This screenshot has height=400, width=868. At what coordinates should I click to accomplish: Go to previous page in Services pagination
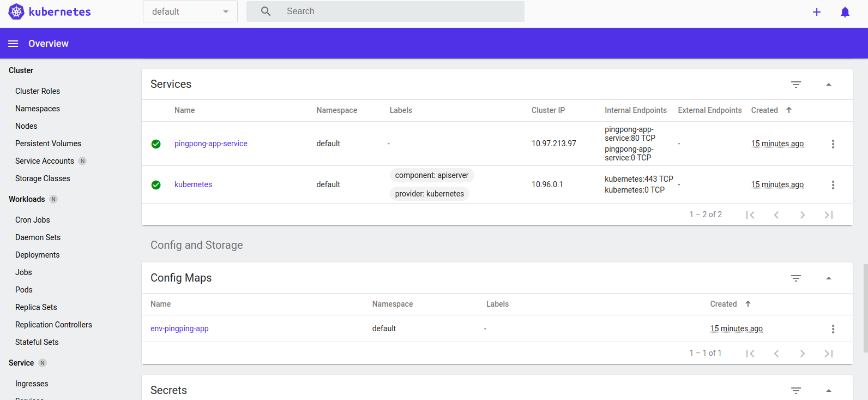[776, 215]
